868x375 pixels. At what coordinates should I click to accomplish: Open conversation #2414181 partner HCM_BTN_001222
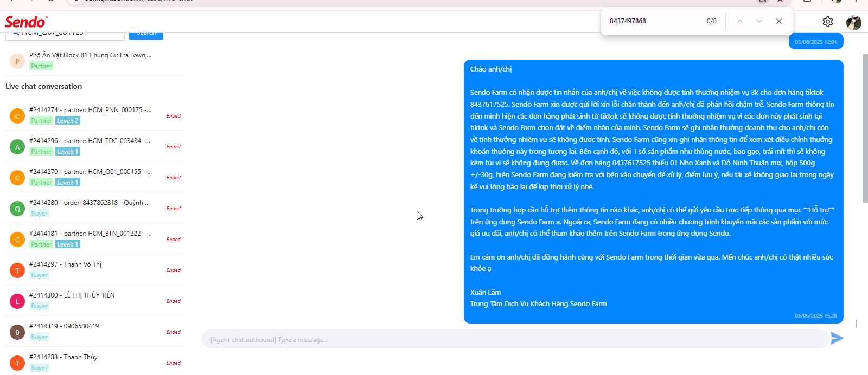(x=95, y=239)
